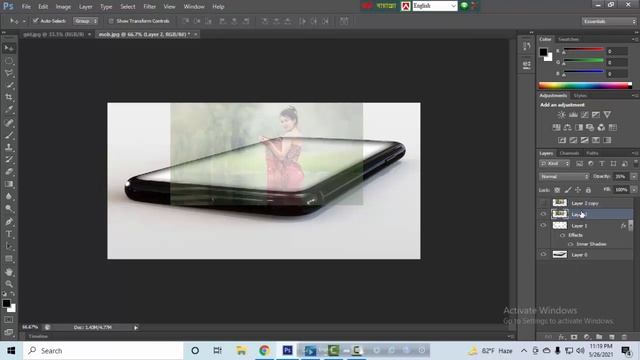Screen dimensions: 640x360
Task: Select the Move tool in the toolbox
Action: click(x=9, y=48)
